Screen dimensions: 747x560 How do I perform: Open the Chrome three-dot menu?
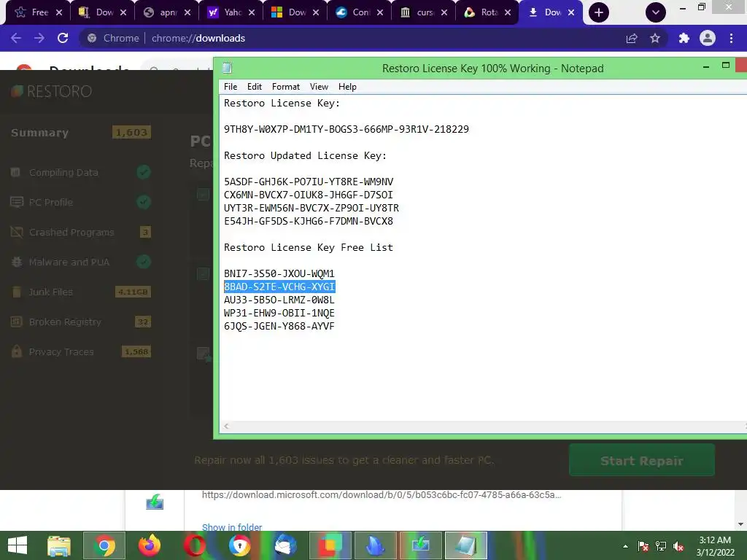pos(731,38)
